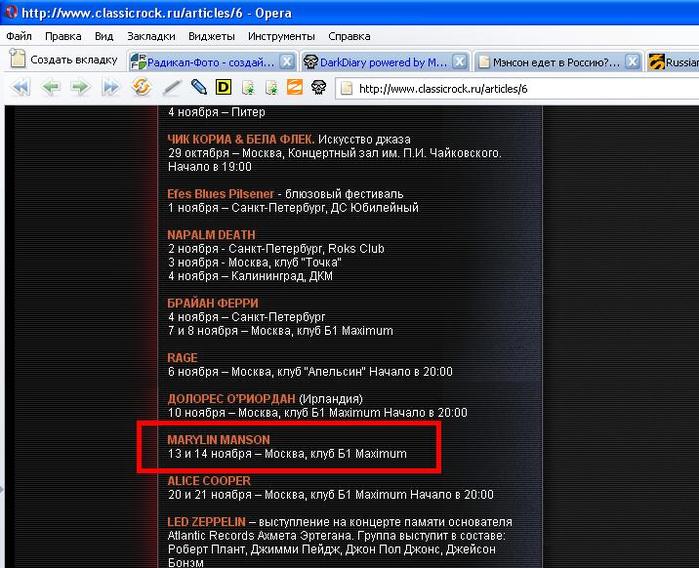
Task: Click the new tab page icon
Action: click(17, 59)
